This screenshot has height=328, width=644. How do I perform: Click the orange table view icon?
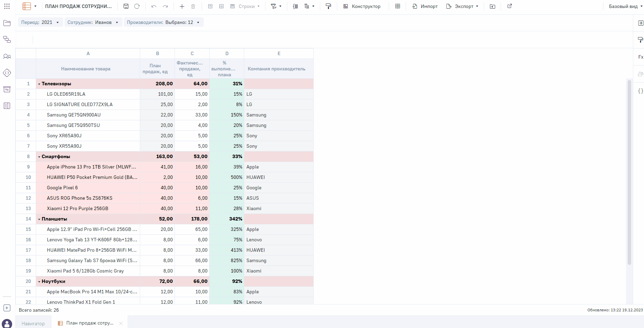(27, 6)
